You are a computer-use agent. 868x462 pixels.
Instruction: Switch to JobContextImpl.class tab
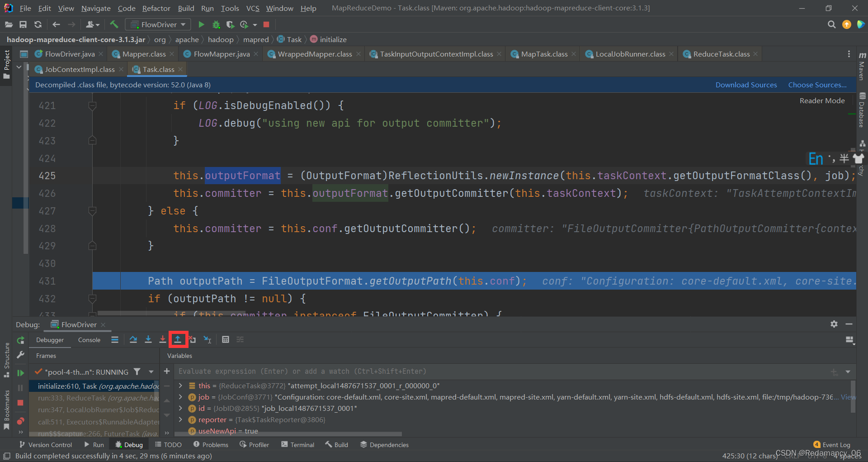[80, 69]
